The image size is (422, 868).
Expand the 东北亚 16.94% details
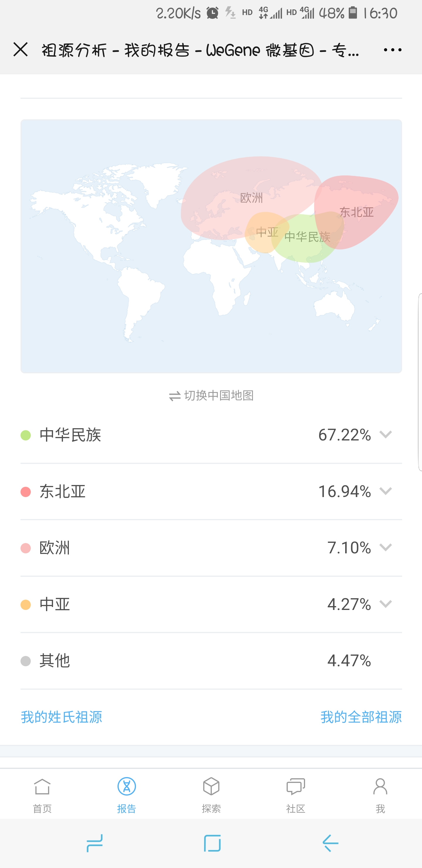pos(385,491)
